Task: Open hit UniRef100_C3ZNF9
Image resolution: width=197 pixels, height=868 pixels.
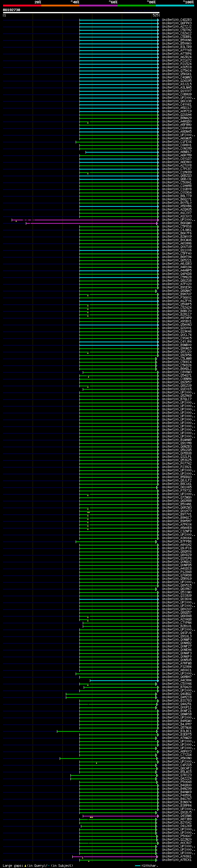Action: [177, 531]
